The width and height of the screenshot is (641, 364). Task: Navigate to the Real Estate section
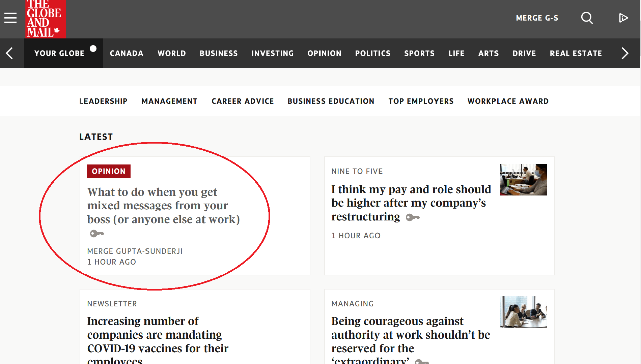click(x=576, y=53)
